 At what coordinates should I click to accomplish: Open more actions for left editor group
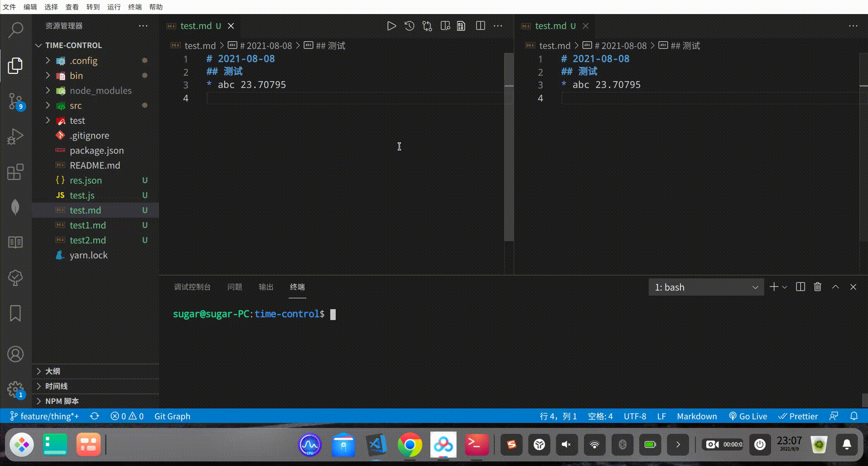(498, 26)
